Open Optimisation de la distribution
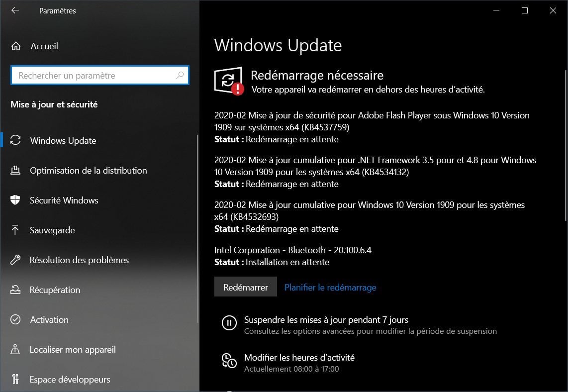 coord(89,170)
